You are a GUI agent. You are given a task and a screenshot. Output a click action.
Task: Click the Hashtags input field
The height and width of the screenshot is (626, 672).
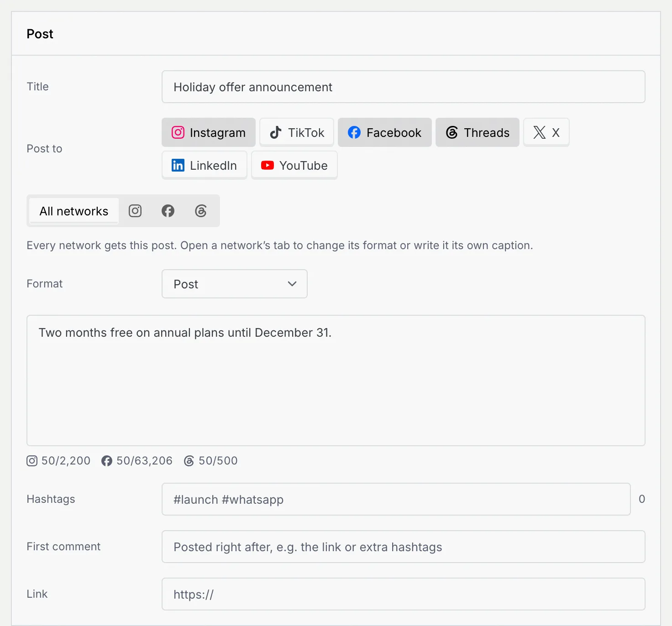tap(396, 499)
